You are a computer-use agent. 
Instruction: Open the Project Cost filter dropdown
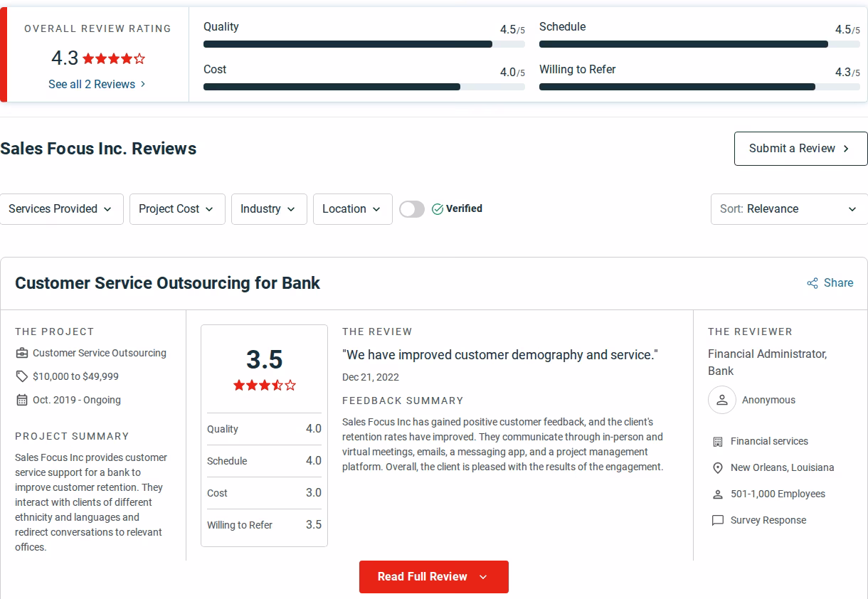click(177, 209)
